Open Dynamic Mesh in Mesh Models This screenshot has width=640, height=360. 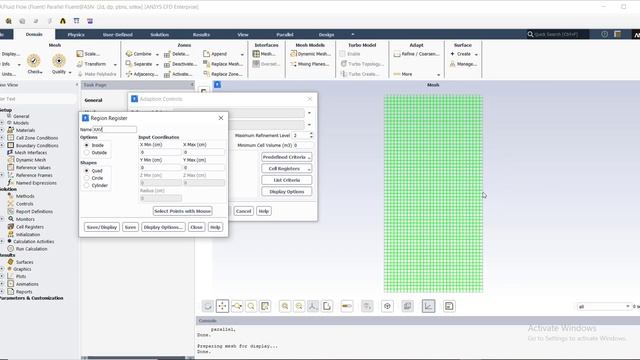(310, 54)
